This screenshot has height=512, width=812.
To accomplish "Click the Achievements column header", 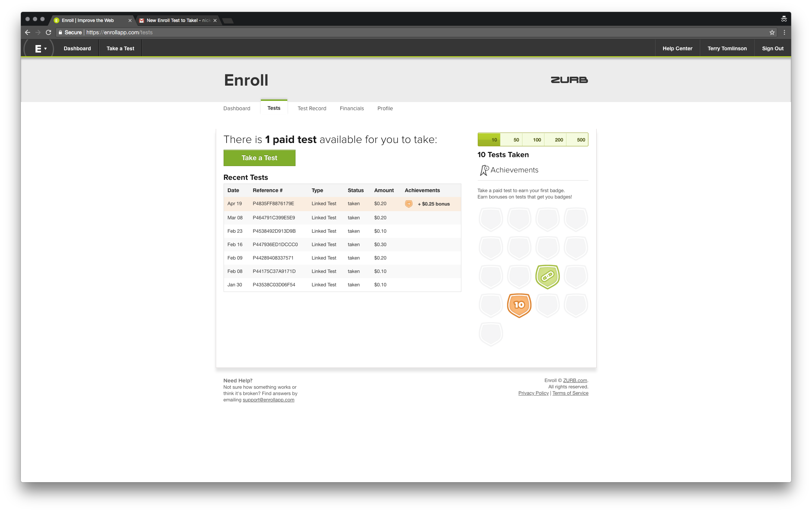I will click(x=422, y=190).
